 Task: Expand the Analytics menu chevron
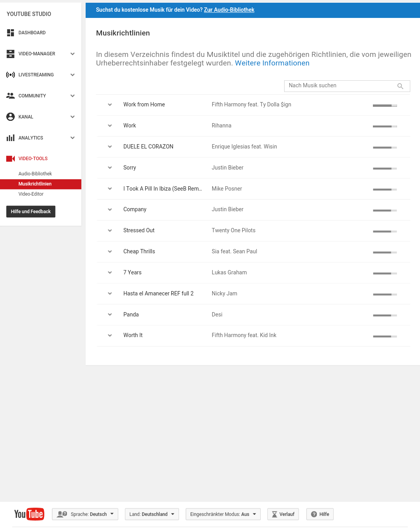click(x=72, y=138)
